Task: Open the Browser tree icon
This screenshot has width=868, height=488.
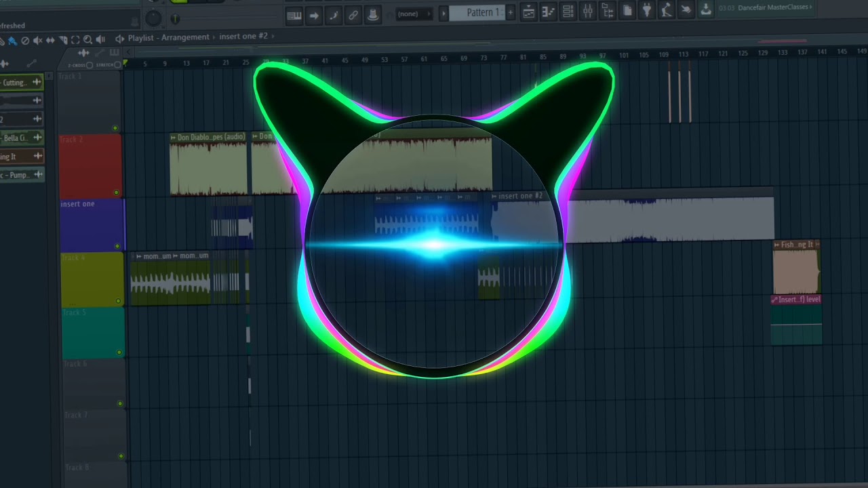Action: pos(608,11)
